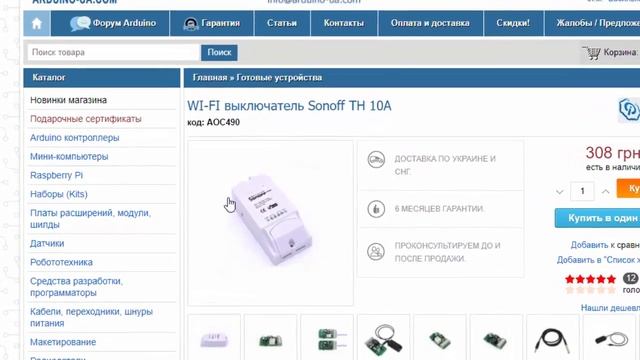The width and height of the screenshot is (640, 360).
Task: Open Кабели, переходники, шнуры питания category
Action: (x=91, y=317)
